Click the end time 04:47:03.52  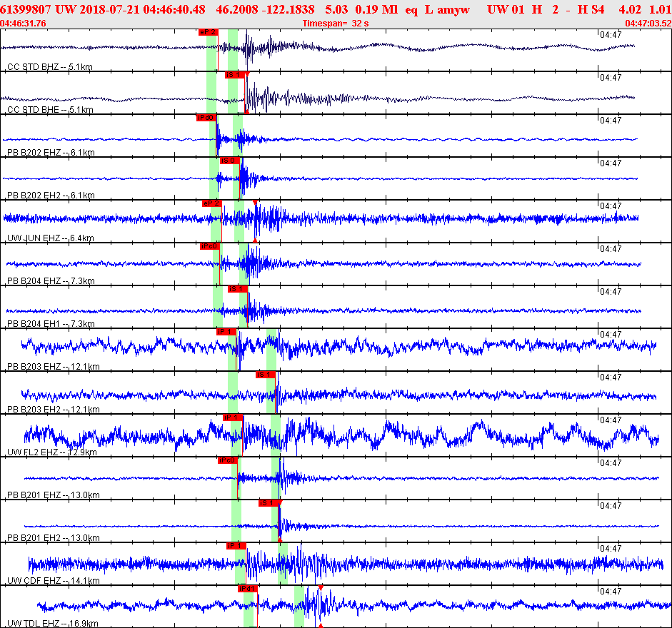[x=648, y=24]
